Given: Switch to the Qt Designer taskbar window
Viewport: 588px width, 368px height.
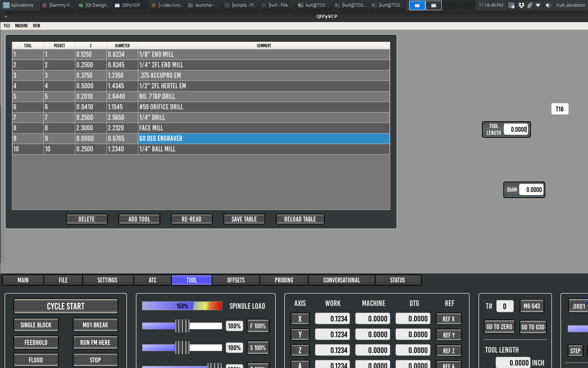Looking at the screenshot, I should click(x=94, y=5).
